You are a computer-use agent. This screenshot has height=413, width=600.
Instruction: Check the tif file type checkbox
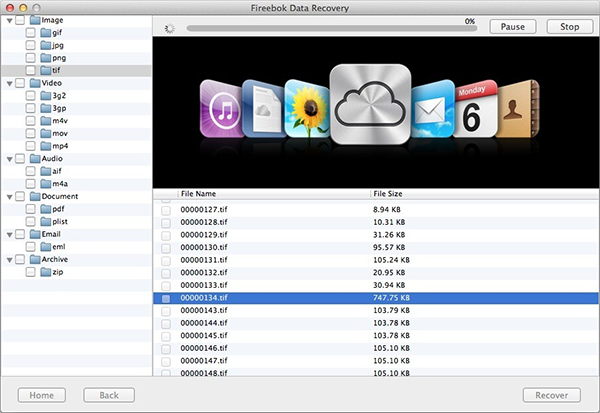point(31,70)
